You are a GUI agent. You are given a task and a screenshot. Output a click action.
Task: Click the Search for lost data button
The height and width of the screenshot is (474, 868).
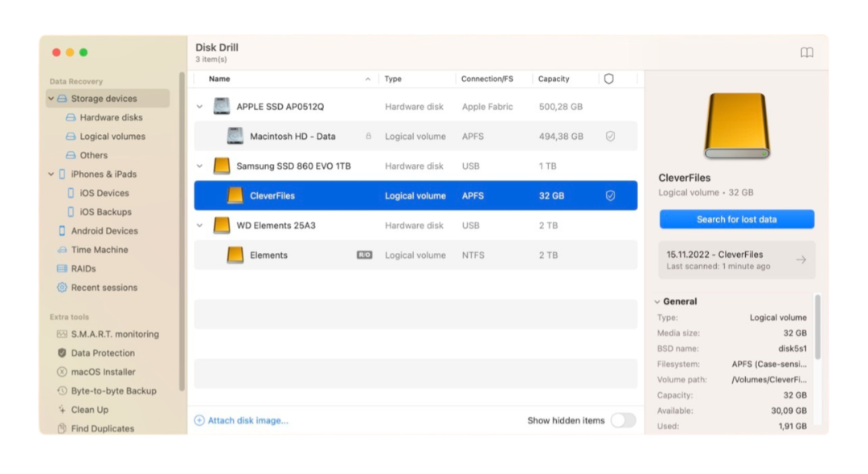pyautogui.click(x=737, y=219)
